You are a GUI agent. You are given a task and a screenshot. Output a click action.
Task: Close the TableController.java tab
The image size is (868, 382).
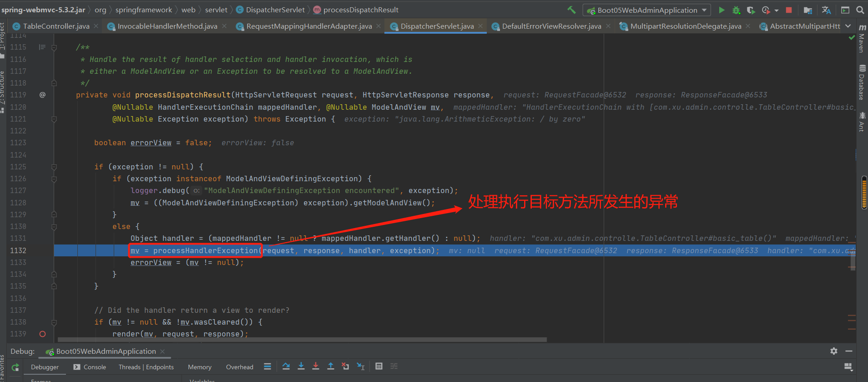tap(96, 26)
